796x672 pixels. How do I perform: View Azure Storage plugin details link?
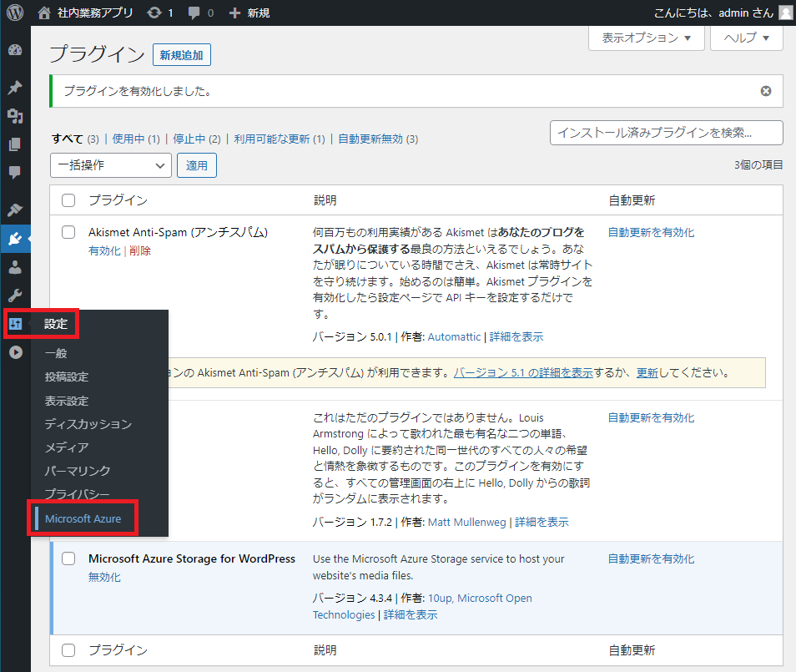coord(411,614)
